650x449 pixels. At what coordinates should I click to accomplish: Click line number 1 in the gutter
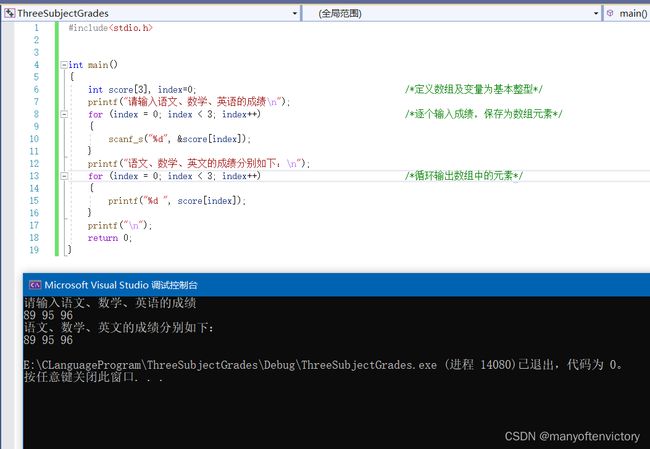click(x=36, y=28)
